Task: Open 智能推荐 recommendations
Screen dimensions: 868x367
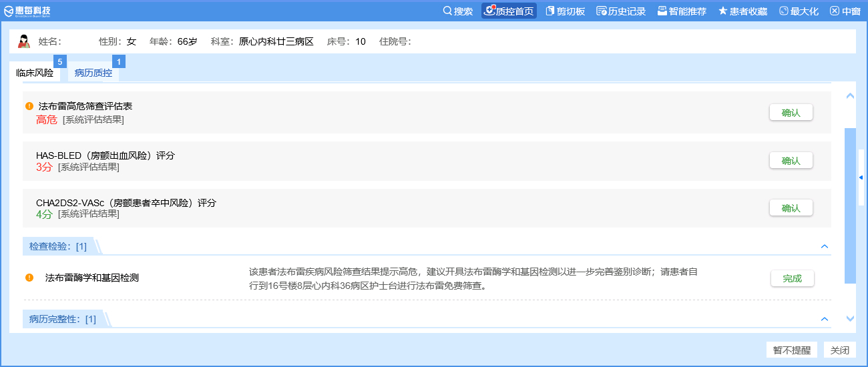Action: (682, 11)
